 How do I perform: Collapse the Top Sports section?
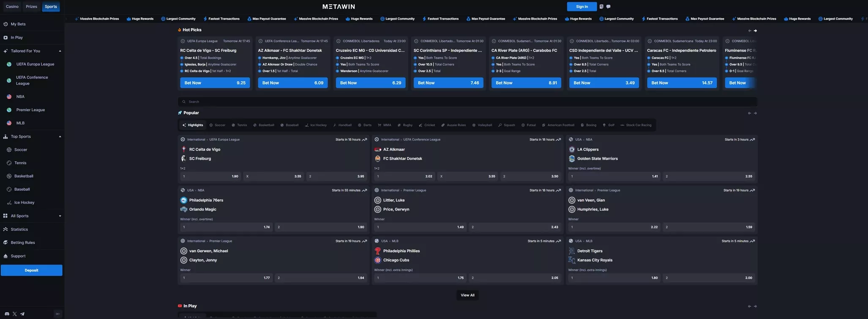pyautogui.click(x=60, y=137)
